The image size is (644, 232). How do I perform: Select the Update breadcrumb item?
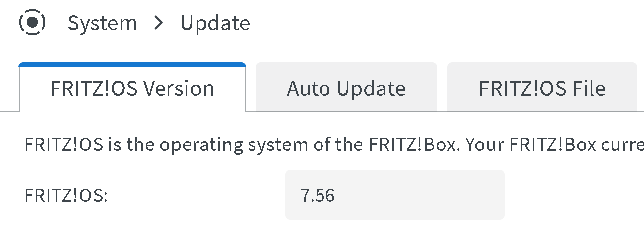click(x=215, y=23)
